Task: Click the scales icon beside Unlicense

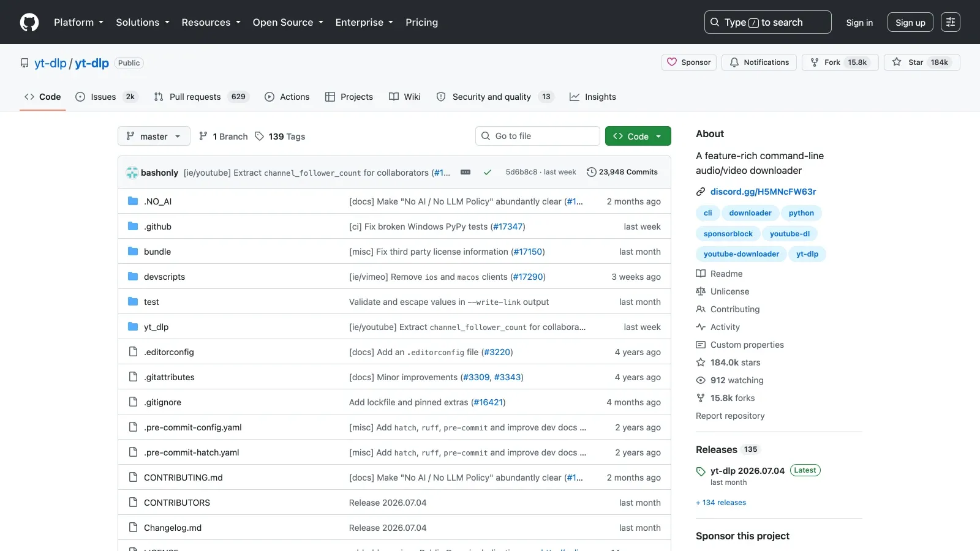Action: pyautogui.click(x=701, y=291)
